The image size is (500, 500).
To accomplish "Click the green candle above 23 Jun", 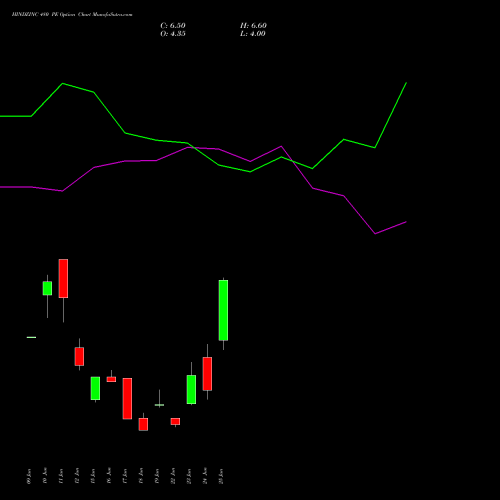I will coord(191,390).
